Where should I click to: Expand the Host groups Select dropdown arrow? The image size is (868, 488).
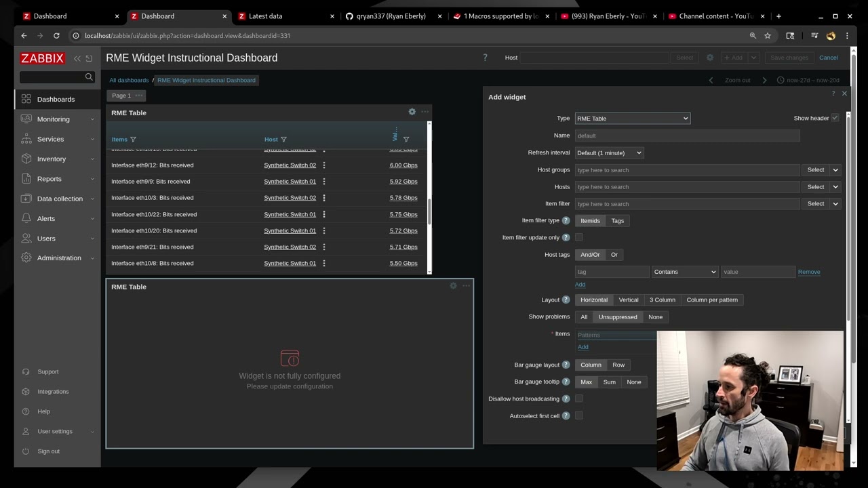[835, 169]
